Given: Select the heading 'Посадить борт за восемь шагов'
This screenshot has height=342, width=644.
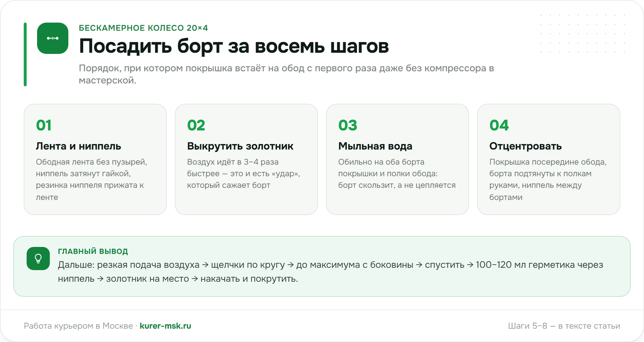Looking at the screenshot, I should click(x=234, y=46).
